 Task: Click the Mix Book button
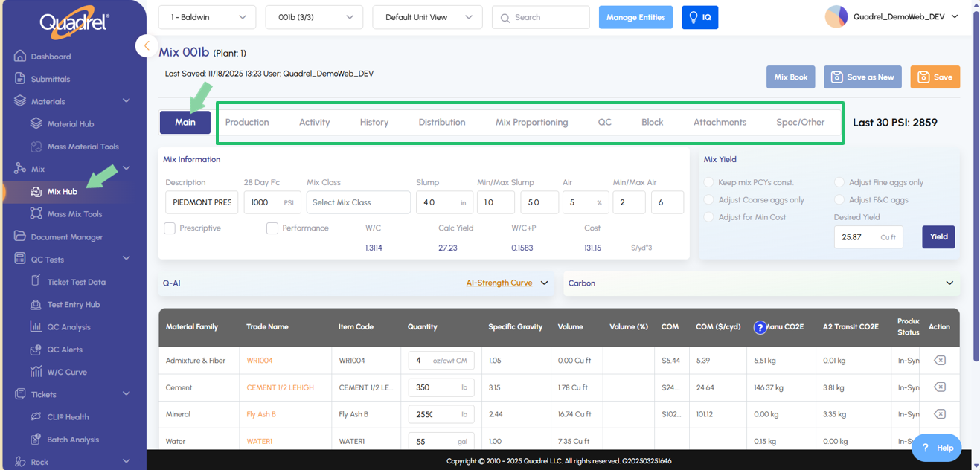pyautogui.click(x=791, y=77)
